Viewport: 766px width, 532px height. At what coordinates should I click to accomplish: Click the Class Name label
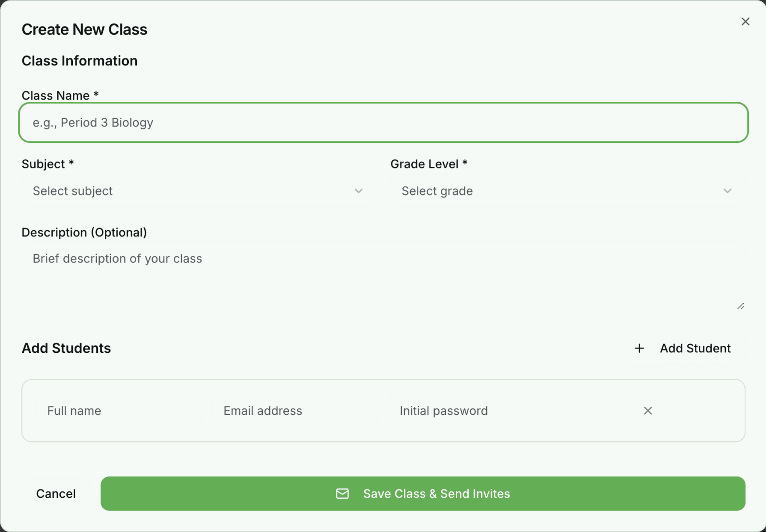pos(60,95)
